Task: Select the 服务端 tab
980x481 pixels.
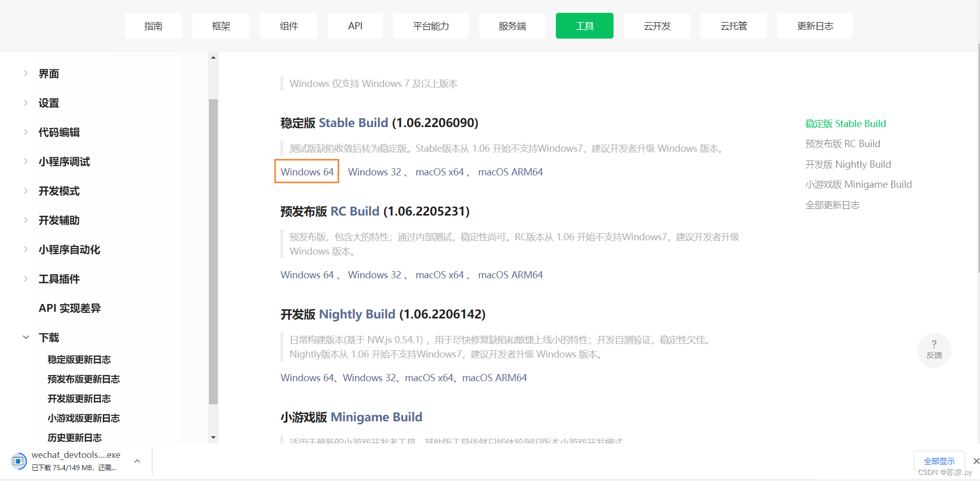Action: [512, 26]
